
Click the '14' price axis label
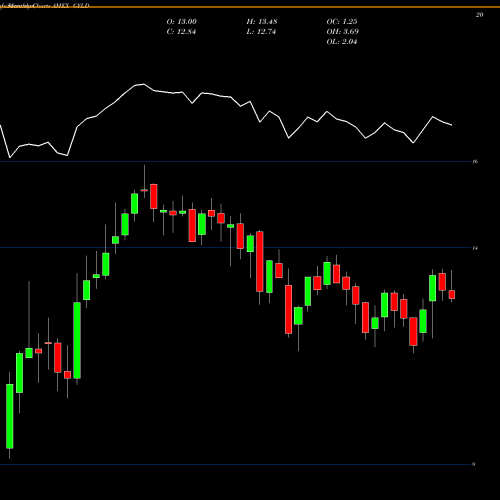(x=475, y=248)
